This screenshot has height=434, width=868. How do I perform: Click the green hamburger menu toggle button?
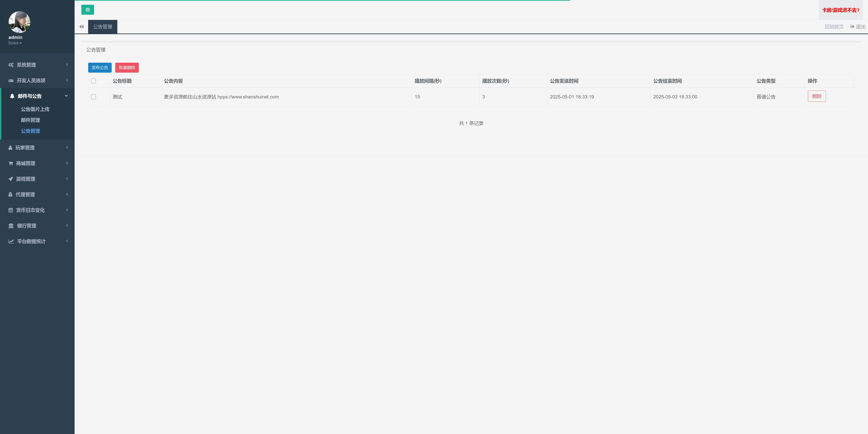click(87, 10)
